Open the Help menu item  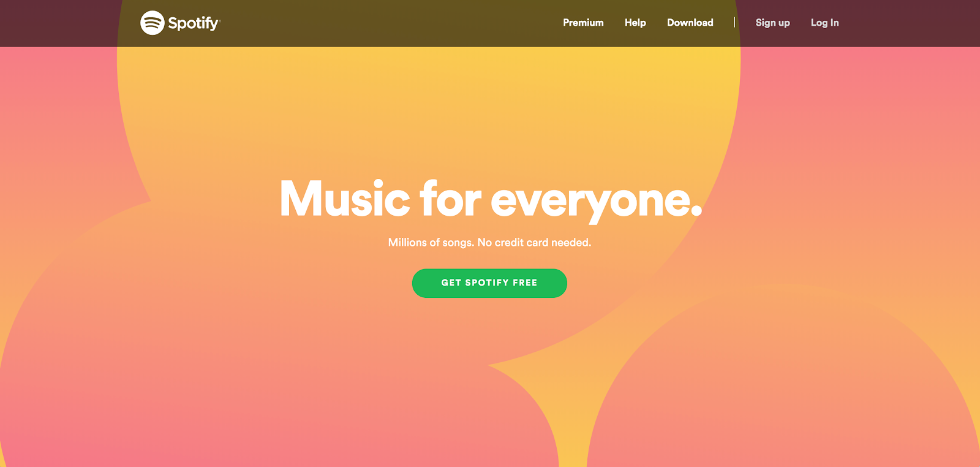click(635, 23)
